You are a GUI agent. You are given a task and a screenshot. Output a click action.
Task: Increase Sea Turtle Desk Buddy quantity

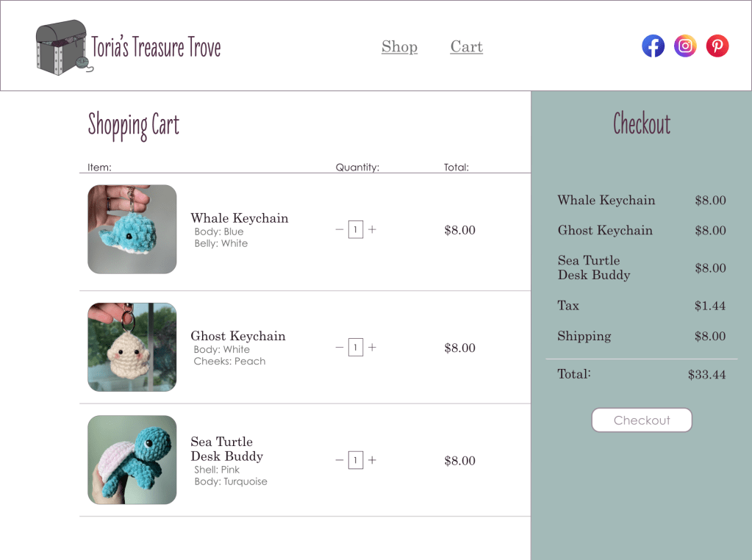coord(372,461)
